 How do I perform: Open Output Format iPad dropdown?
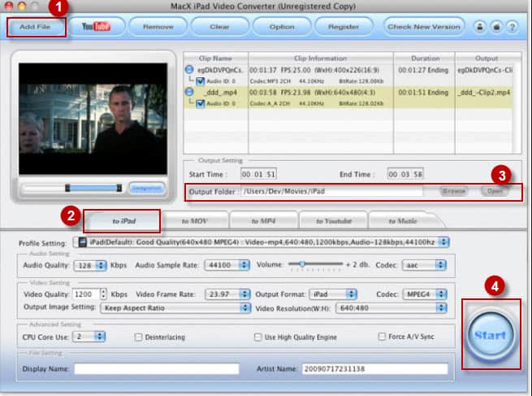[x=333, y=294]
